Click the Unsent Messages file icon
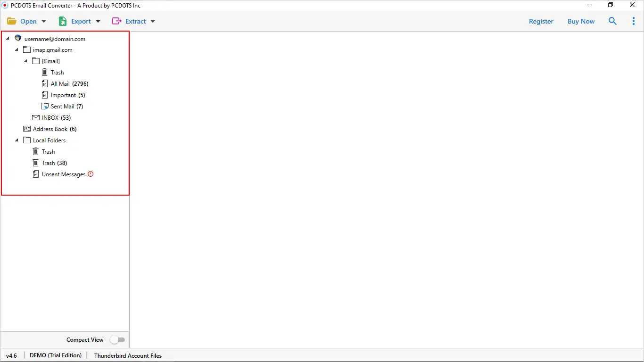This screenshot has width=644, height=362. (x=36, y=174)
